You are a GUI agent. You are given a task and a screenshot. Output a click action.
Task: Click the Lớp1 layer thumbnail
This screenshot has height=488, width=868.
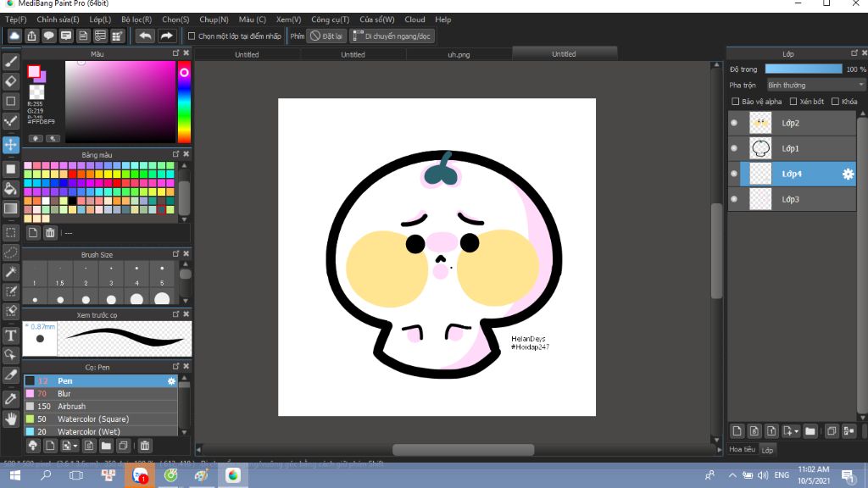click(x=760, y=148)
